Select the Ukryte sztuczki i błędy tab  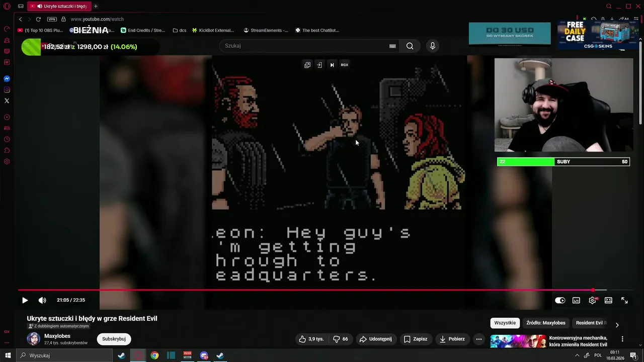click(59, 7)
